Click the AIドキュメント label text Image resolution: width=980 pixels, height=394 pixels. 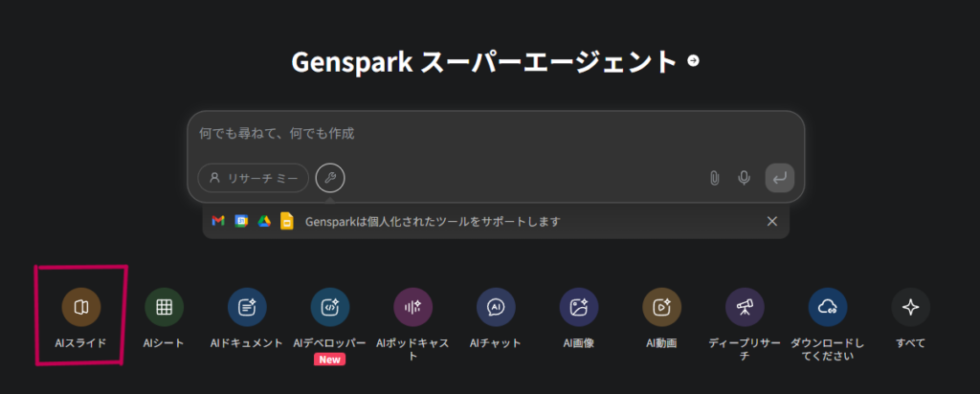[x=247, y=343]
